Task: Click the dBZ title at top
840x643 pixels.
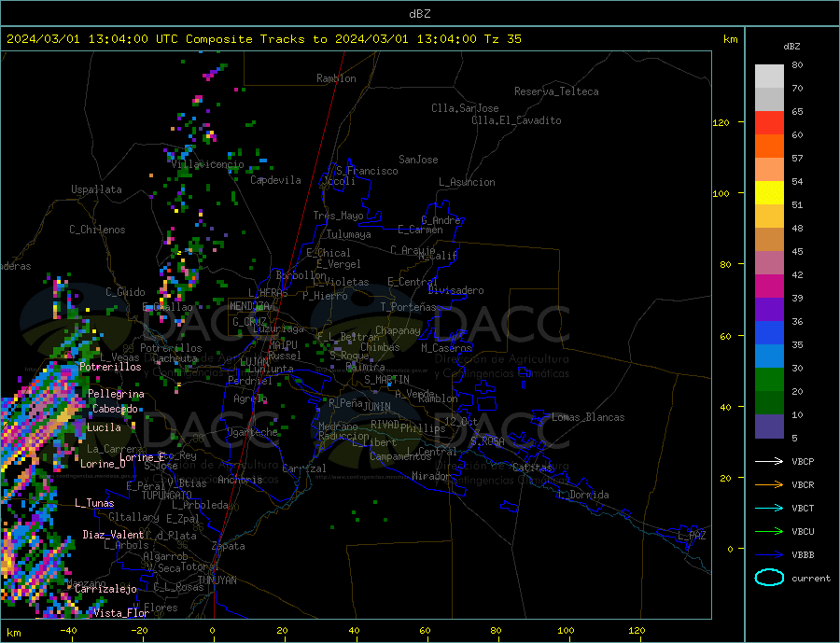Action: click(419, 14)
